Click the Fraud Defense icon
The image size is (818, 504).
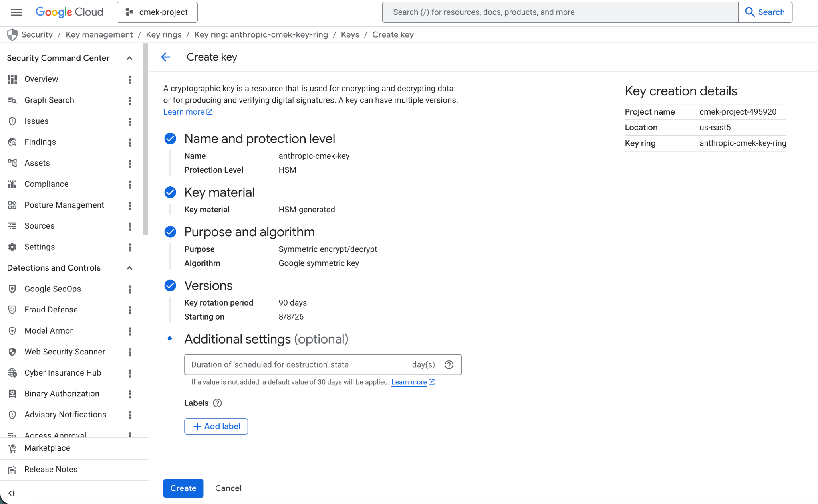[x=12, y=310]
